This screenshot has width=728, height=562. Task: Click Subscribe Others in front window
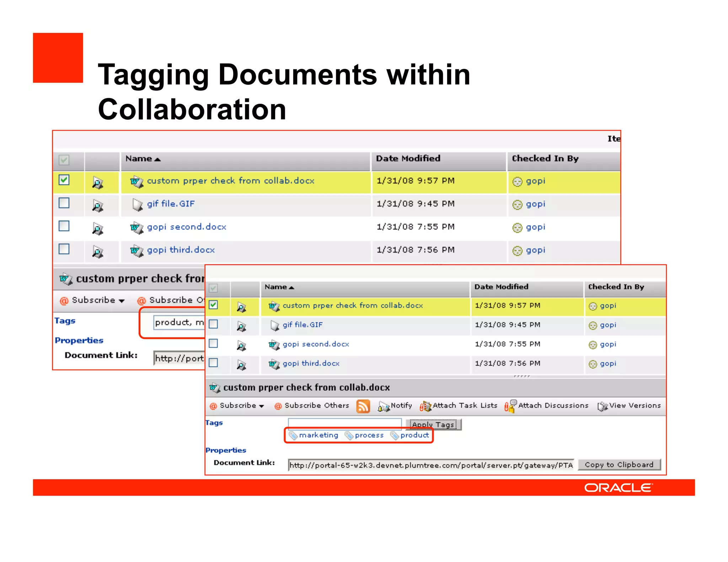pyautogui.click(x=312, y=406)
